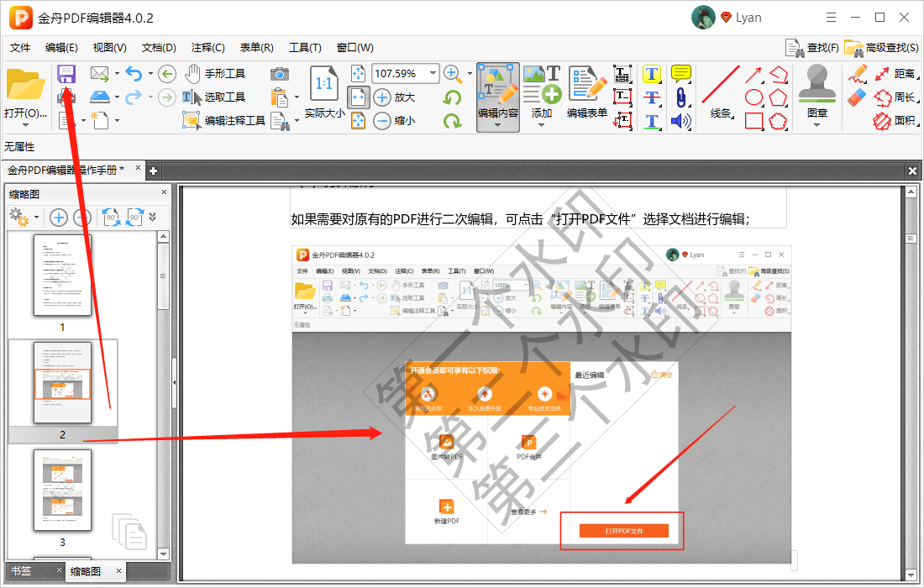The image size is (924, 588).
Task: Select the Underline text tool
Action: click(651, 121)
